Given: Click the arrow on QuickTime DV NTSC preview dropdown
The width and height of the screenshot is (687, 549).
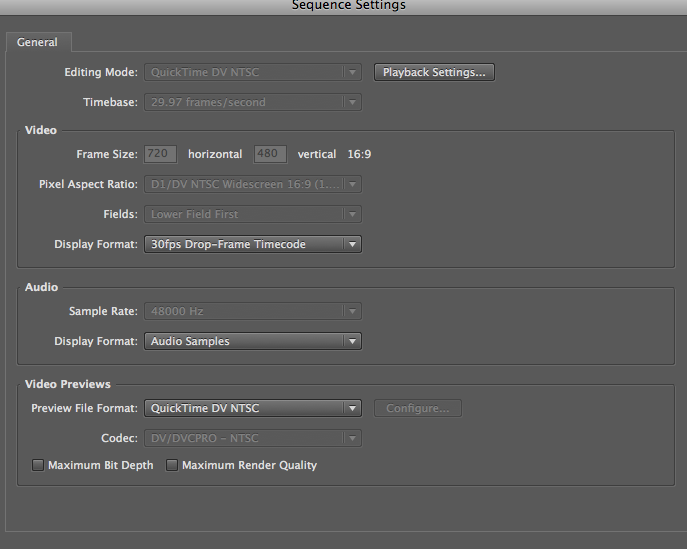Looking at the screenshot, I should coord(351,408).
